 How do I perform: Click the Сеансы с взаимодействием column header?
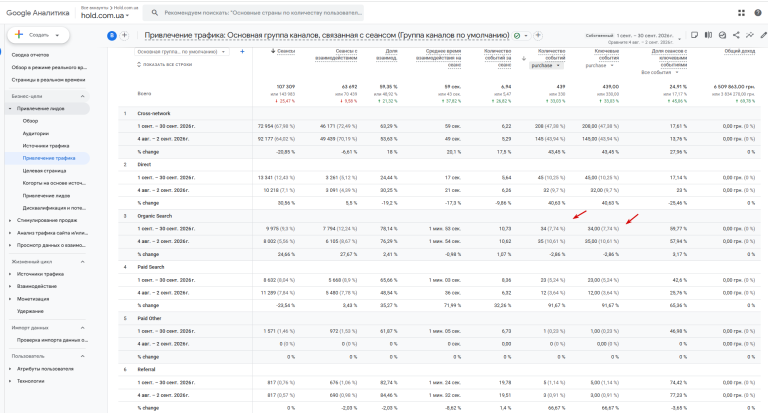pos(336,54)
